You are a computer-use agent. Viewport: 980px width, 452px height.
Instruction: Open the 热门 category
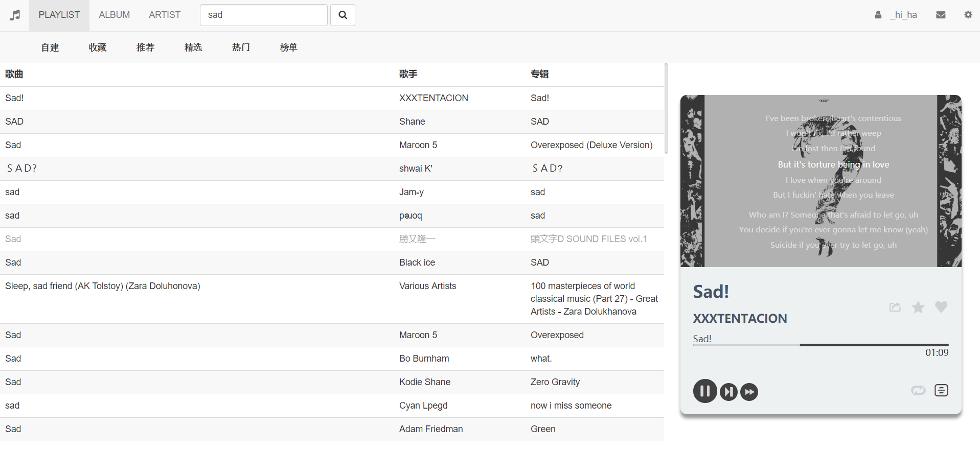[x=241, y=47]
